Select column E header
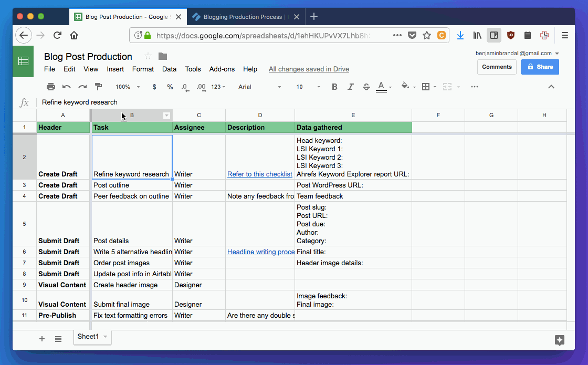The height and width of the screenshot is (365, 588). (x=353, y=115)
